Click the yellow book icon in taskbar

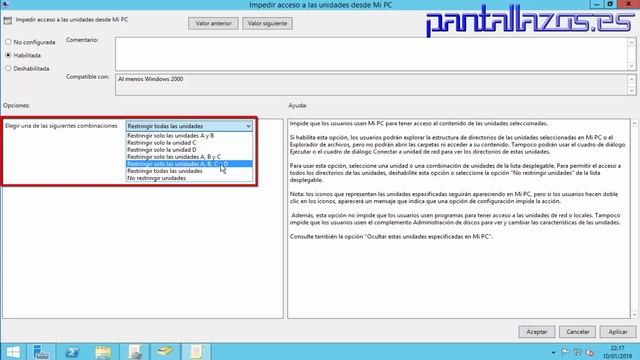click(165, 351)
